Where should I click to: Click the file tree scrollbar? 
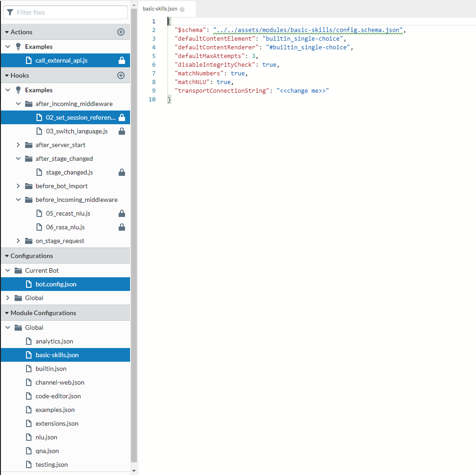[134, 228]
